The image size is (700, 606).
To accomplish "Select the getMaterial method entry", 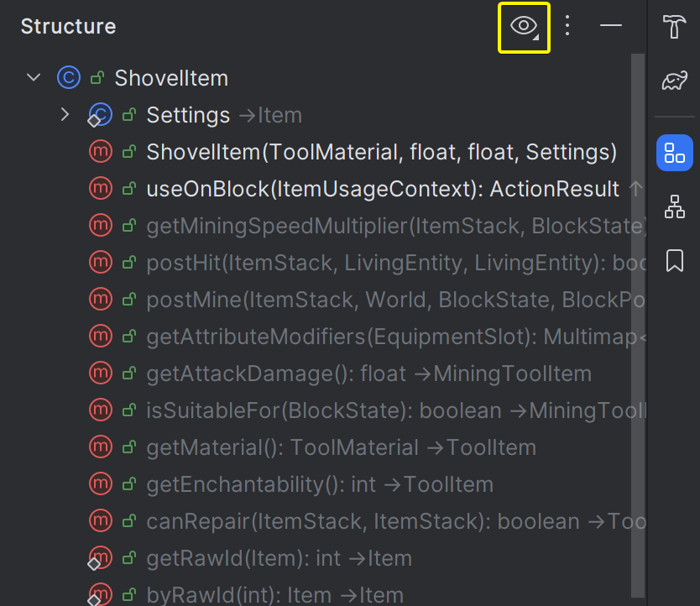I will [341, 447].
